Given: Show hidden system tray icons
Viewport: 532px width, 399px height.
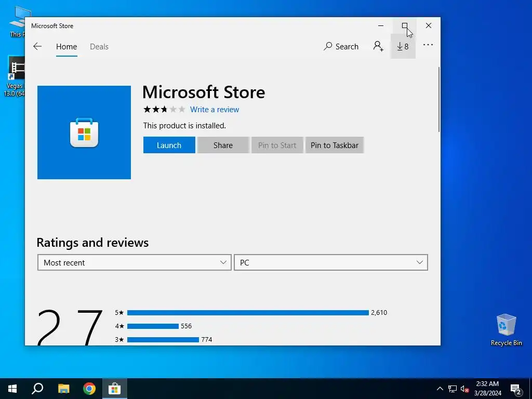Looking at the screenshot, I should tap(440, 389).
